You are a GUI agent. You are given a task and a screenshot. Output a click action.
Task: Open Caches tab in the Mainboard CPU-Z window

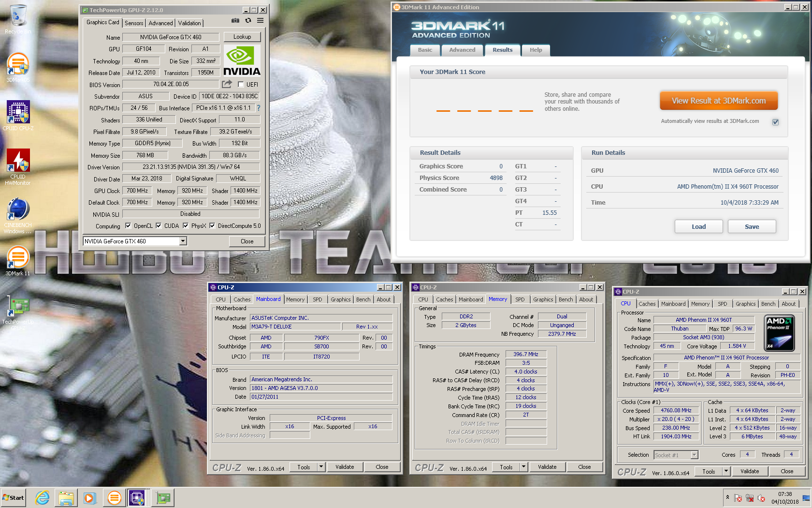coord(242,299)
